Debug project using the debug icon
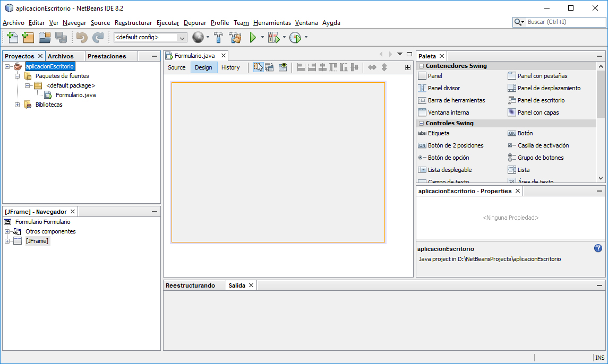This screenshot has width=608, height=364. pyautogui.click(x=274, y=37)
